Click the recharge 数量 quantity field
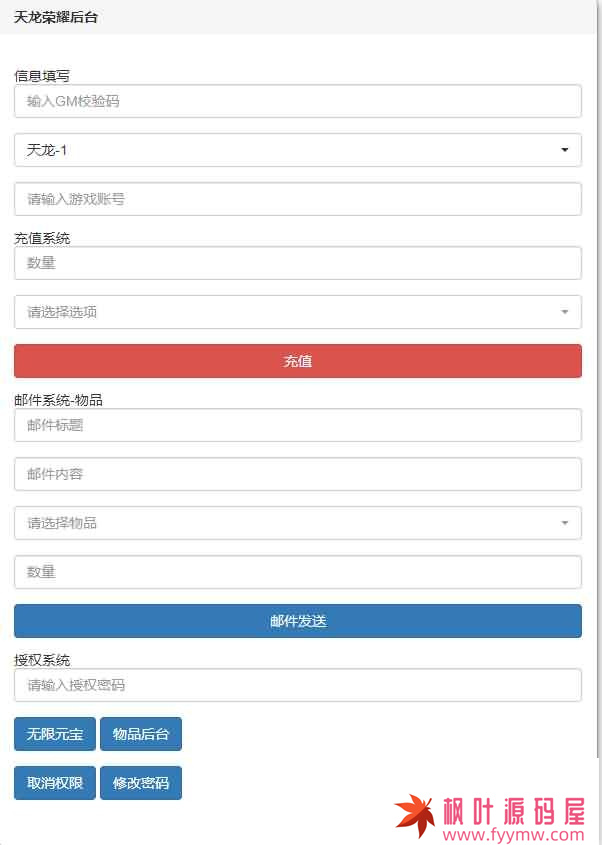This screenshot has width=602, height=845. point(297,263)
